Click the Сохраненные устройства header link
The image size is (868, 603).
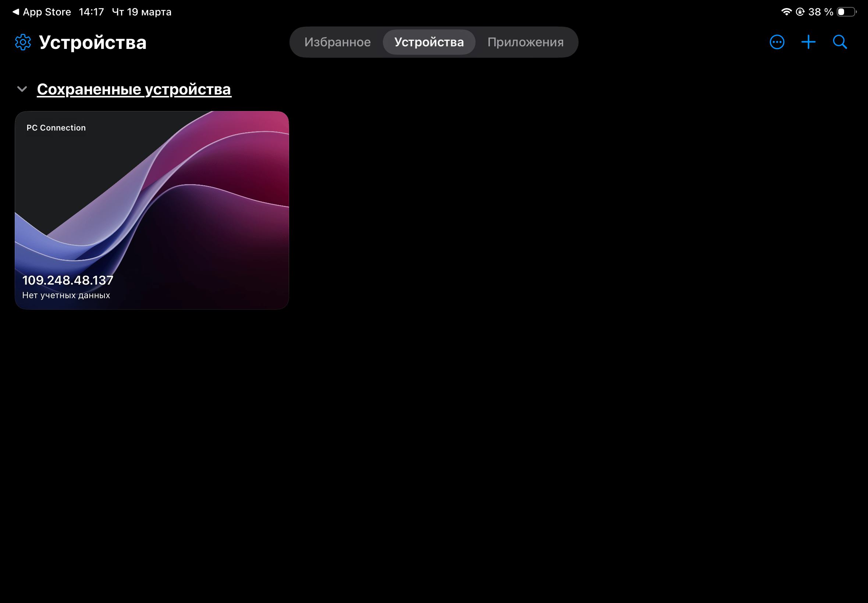(134, 89)
